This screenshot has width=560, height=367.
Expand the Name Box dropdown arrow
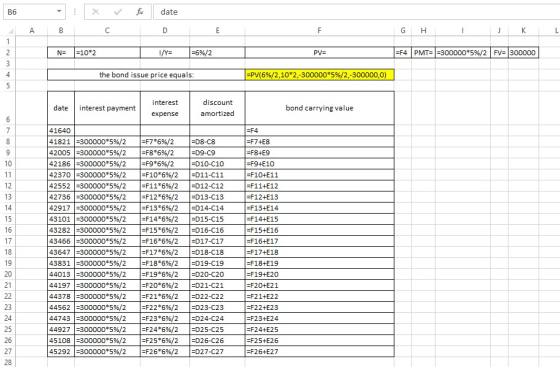pos(59,11)
